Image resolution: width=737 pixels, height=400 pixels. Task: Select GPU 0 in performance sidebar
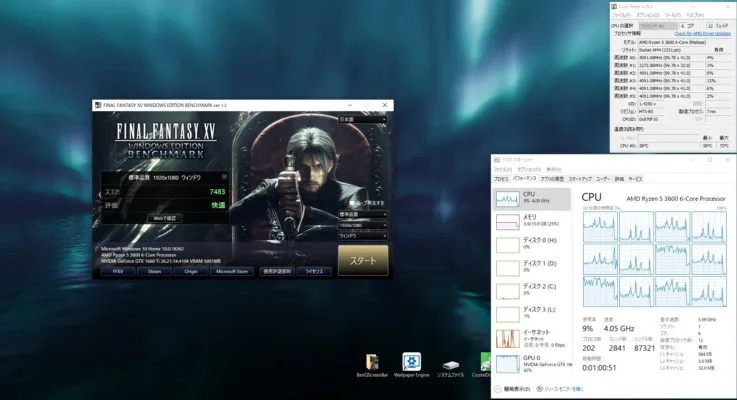pos(532,364)
